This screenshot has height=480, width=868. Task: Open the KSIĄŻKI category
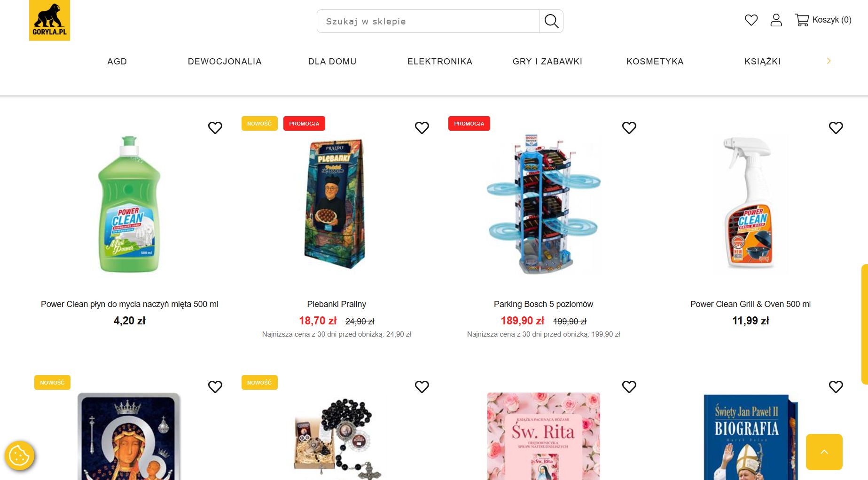pos(762,62)
